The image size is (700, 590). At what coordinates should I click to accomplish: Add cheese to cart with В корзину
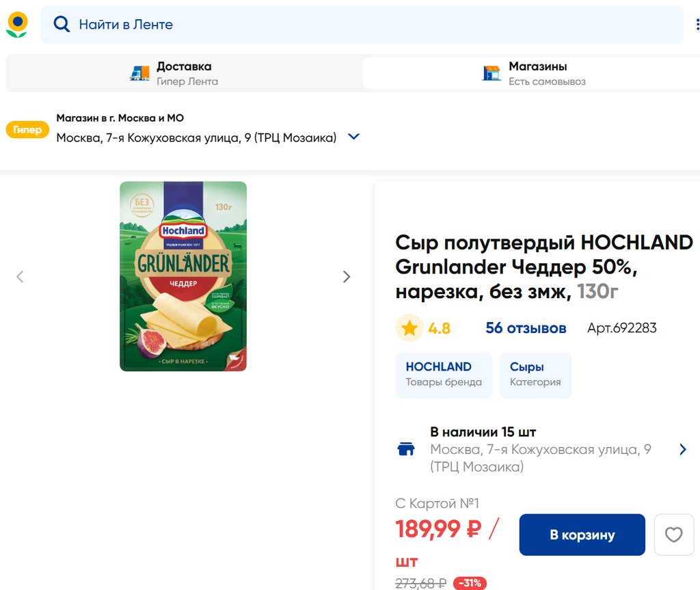pos(582,535)
